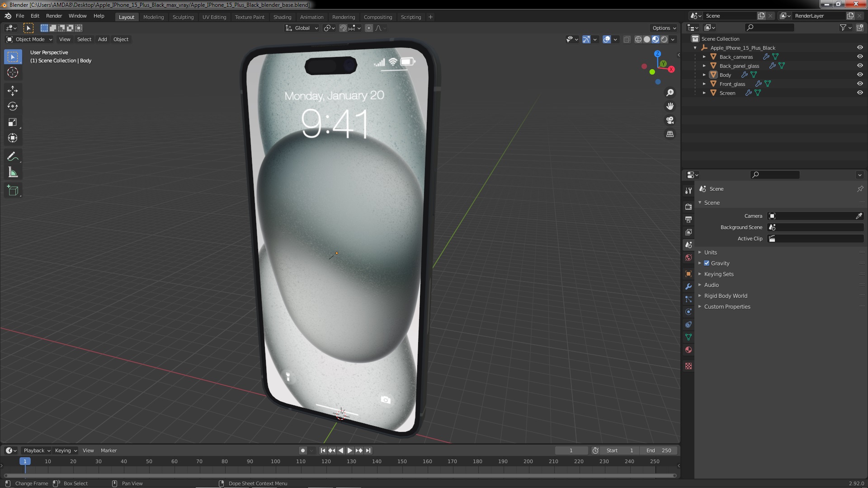This screenshot has height=488, width=868.
Task: Hide the Apple_IPhone_15_Plus_Black collection
Action: pos(860,47)
